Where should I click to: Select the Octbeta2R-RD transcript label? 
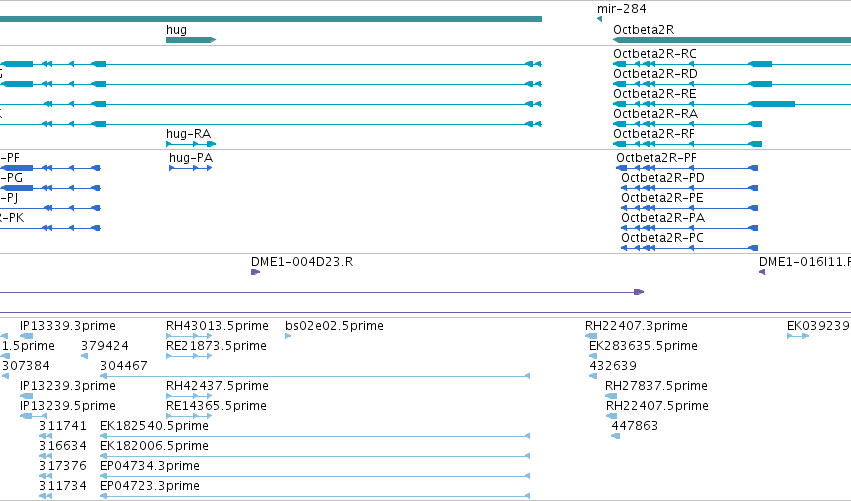pyautogui.click(x=655, y=74)
